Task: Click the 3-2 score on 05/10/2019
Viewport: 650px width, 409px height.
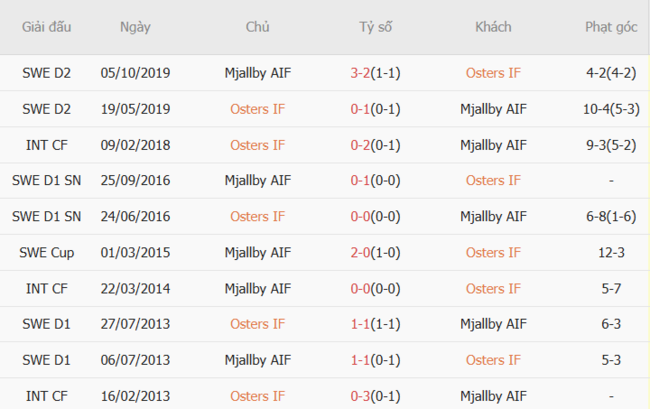Action: (361, 72)
